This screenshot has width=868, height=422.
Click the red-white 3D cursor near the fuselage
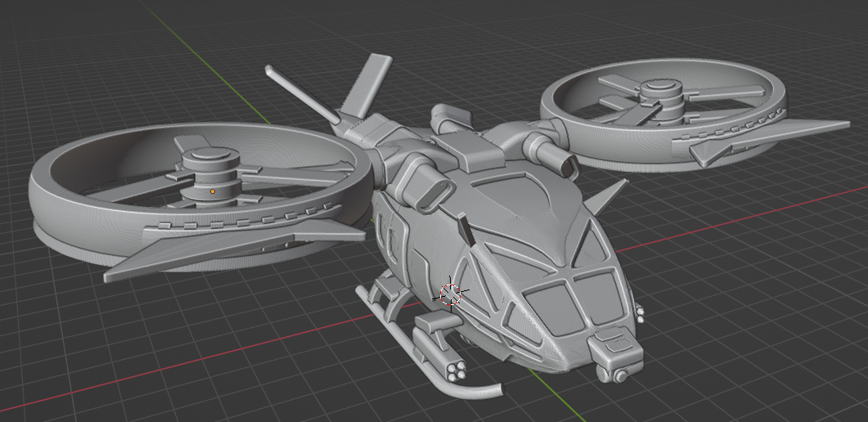pos(451,294)
